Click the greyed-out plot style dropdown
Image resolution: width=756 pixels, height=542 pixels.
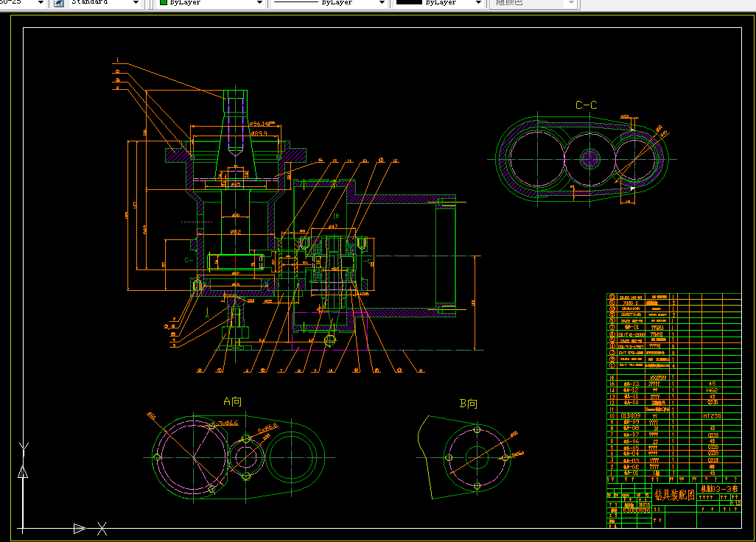pos(533,3)
